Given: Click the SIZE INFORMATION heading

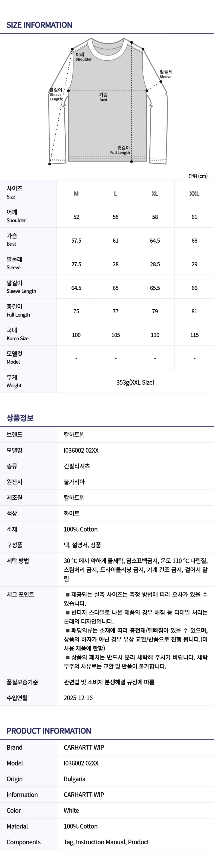Looking at the screenshot, I should 39,25.
